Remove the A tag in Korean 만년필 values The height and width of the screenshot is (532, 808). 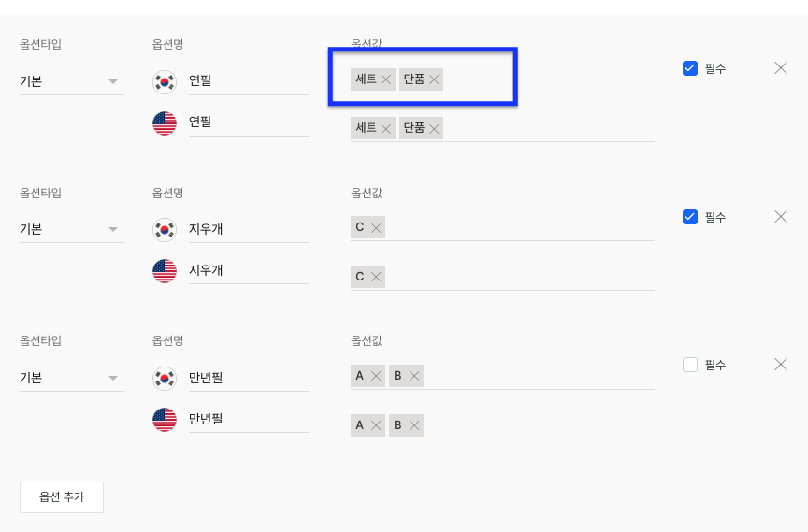point(376,376)
